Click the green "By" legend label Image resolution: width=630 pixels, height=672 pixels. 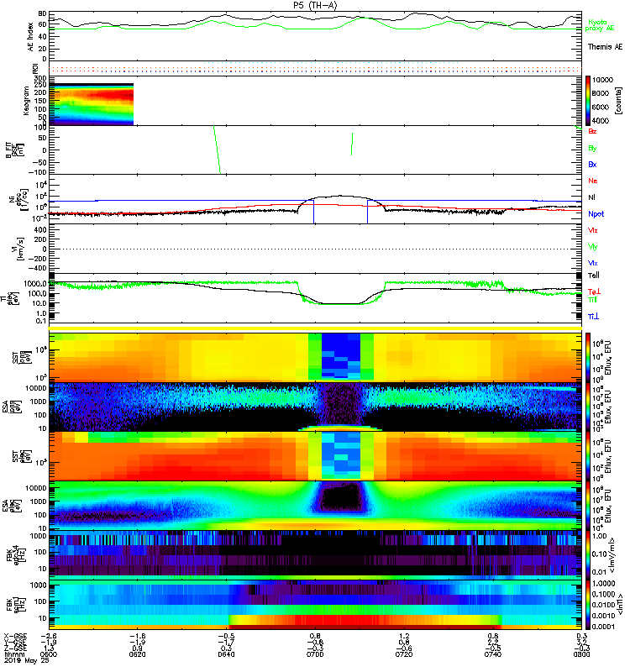pos(592,149)
